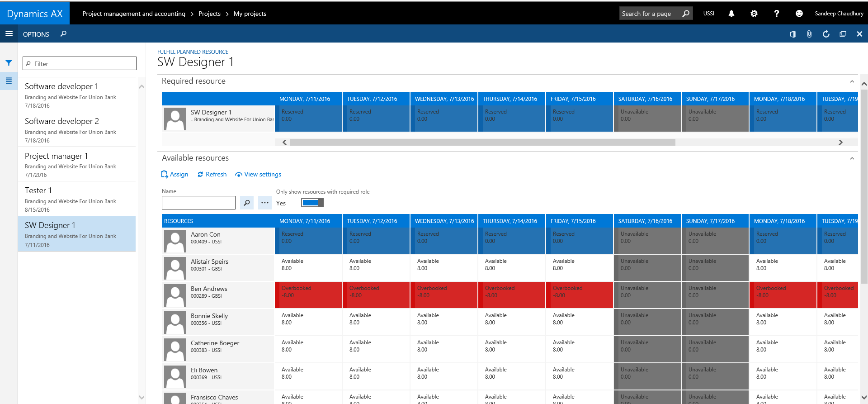Show filters using the funnel icon

[x=9, y=63]
